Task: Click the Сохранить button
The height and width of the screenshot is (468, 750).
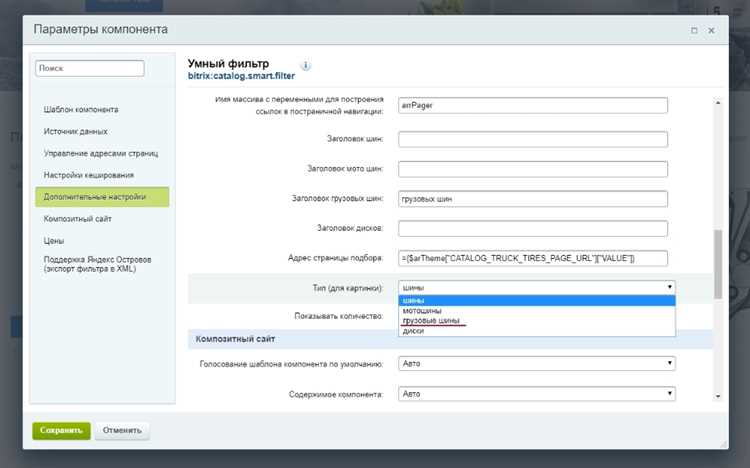Action: [61, 431]
